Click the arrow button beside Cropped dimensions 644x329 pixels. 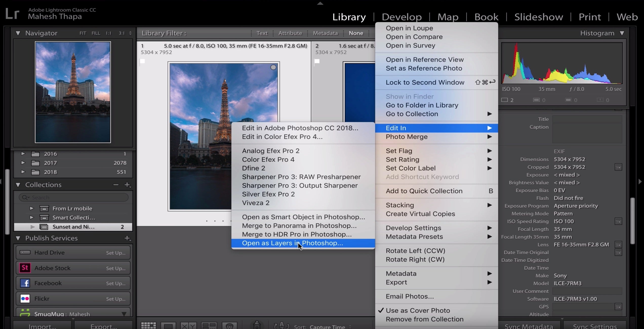coord(618,167)
